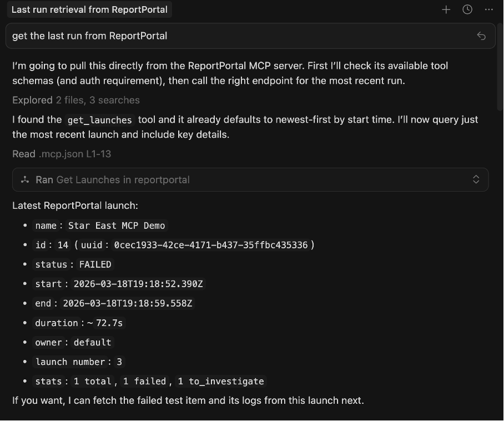Screen dimensions: 504x421
Task: Expand the Read .mcp.json L1-13 entry
Action: click(62, 154)
